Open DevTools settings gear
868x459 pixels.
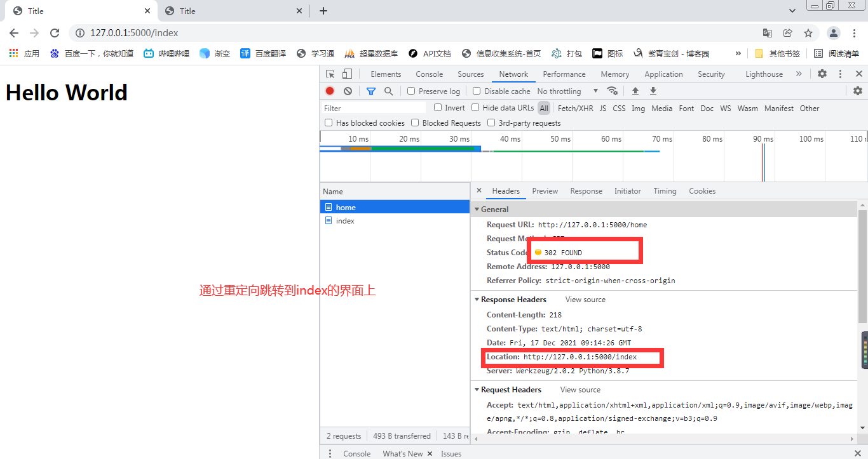point(822,74)
